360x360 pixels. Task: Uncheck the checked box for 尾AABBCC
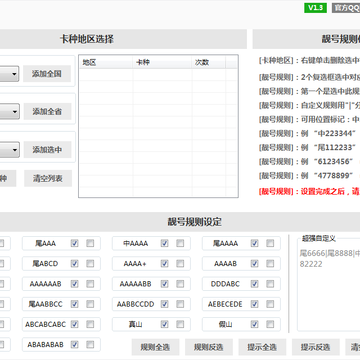click(x=74, y=304)
